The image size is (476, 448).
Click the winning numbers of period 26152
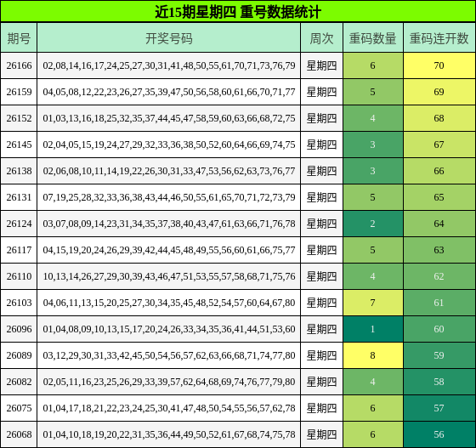point(169,118)
